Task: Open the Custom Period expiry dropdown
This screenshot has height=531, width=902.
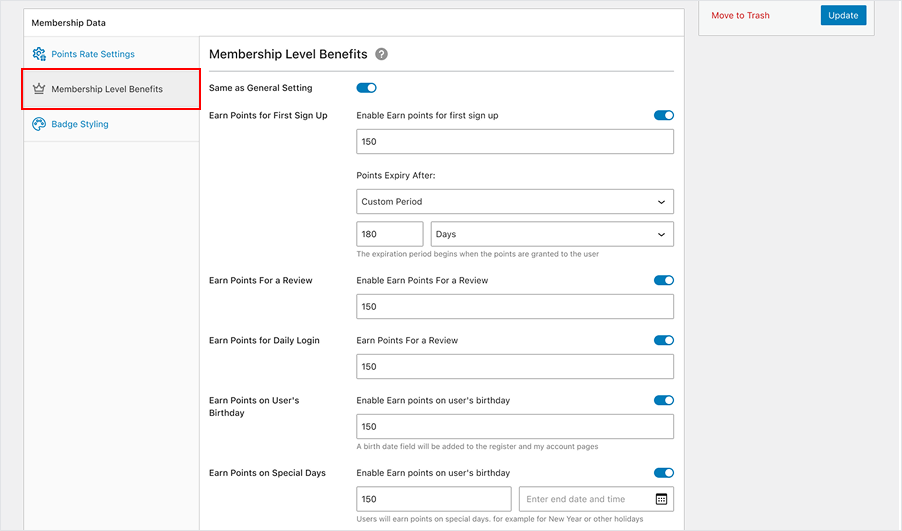Action: point(514,202)
